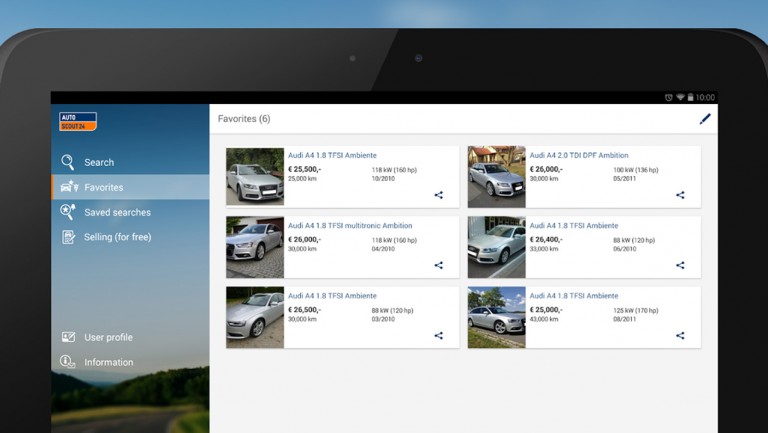
Task: Tap thumbnail of the €25,000 Audi
Action: (x=496, y=318)
